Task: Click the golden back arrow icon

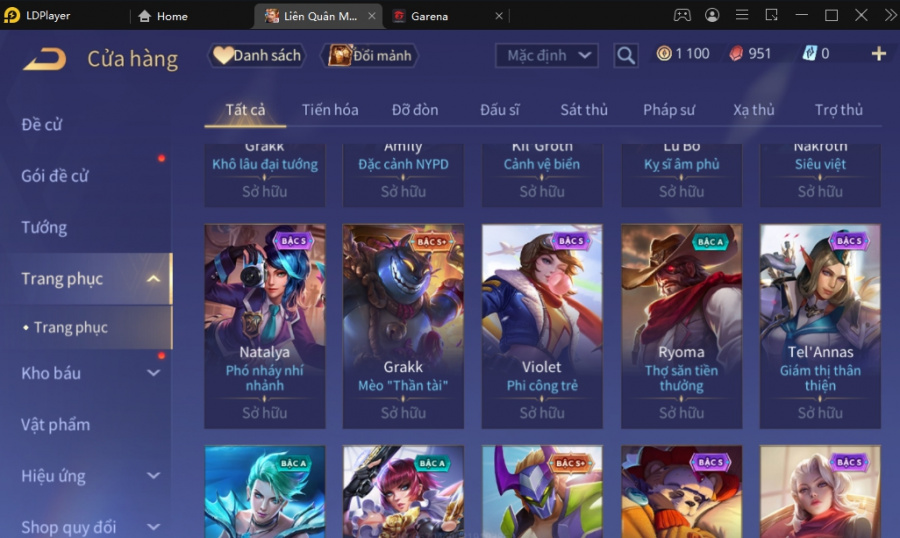Action: [45, 59]
